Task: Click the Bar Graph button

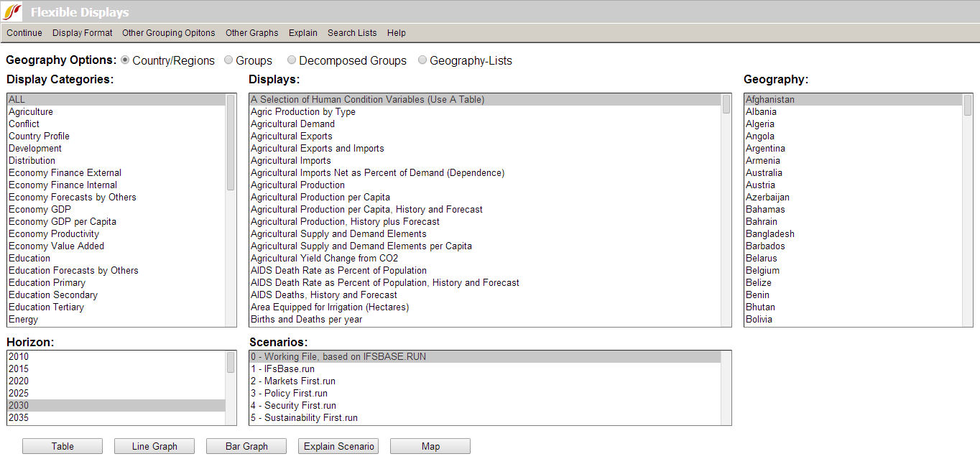Action: coord(246,446)
